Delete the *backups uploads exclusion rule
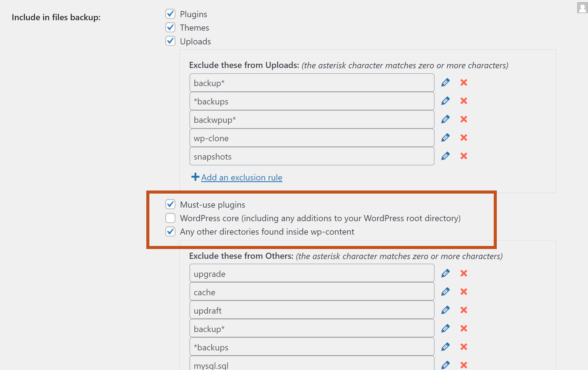The width and height of the screenshot is (588, 370). 464,101
